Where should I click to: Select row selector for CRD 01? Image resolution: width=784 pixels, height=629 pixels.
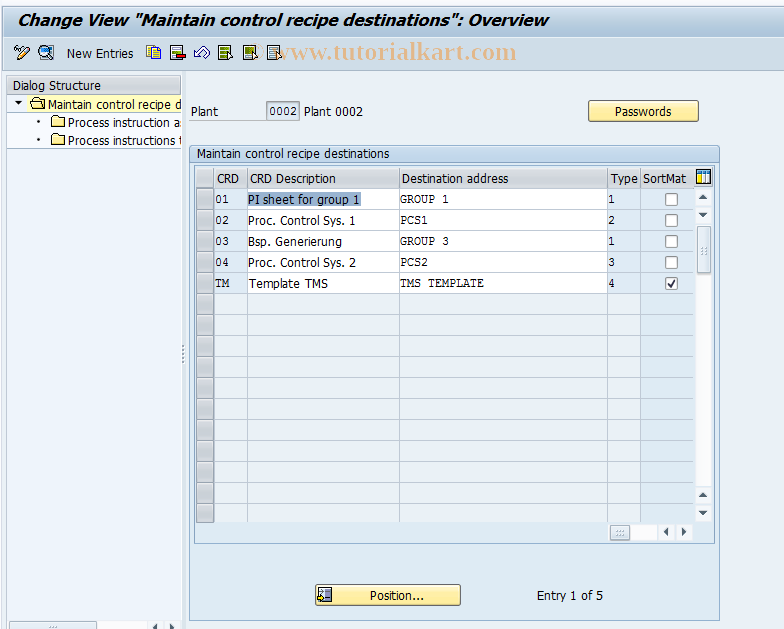[x=205, y=199]
